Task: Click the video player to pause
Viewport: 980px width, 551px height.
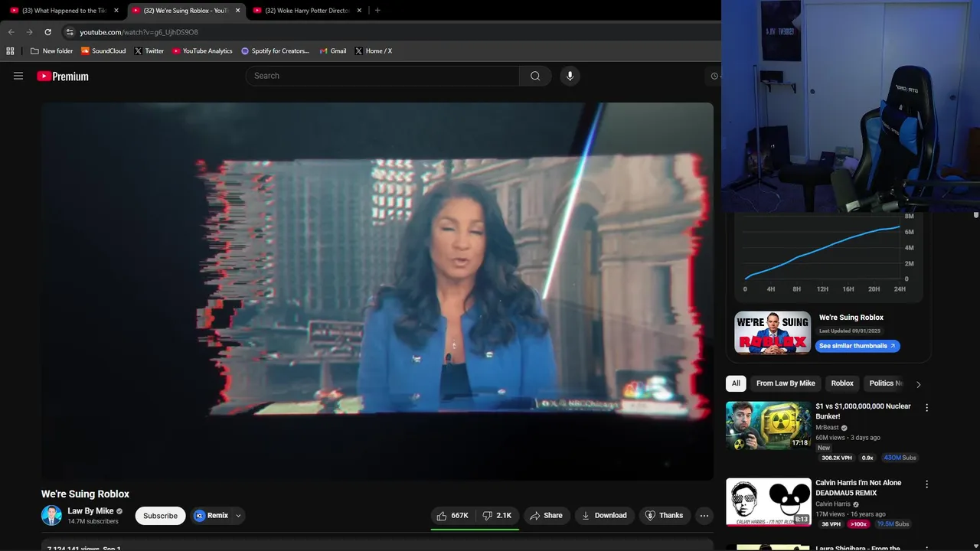Action: tap(377, 292)
